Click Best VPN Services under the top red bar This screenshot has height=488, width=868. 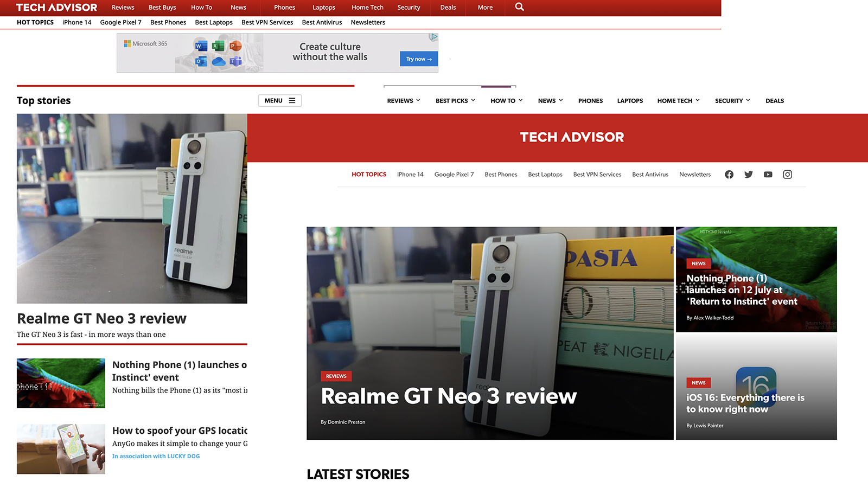(267, 22)
